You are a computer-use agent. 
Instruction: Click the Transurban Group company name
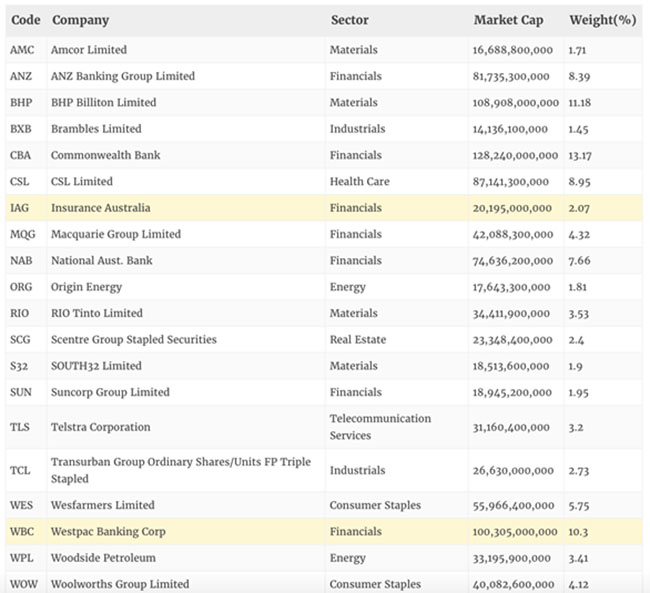pos(180,470)
